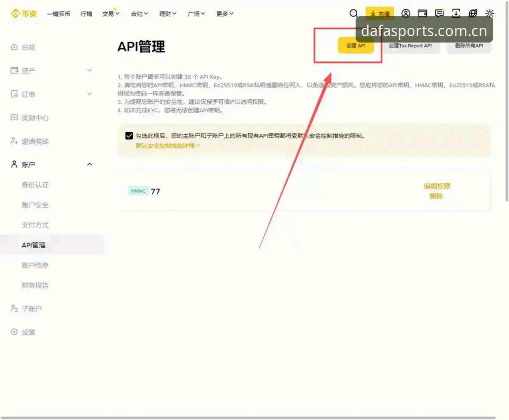This screenshot has width=509, height=420.
Task: Expand the 订单 sidebar chevron
Action: (x=90, y=94)
